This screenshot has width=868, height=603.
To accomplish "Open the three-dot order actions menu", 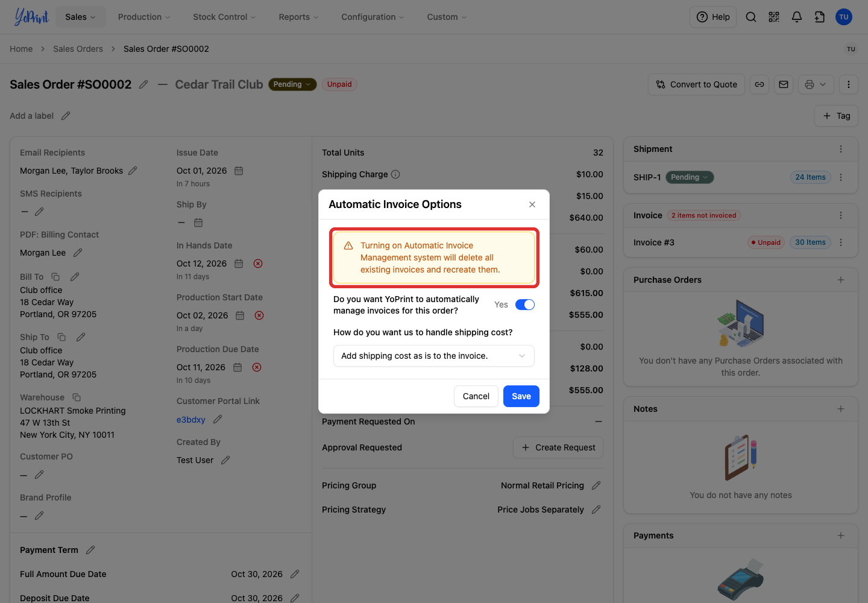I will (849, 84).
